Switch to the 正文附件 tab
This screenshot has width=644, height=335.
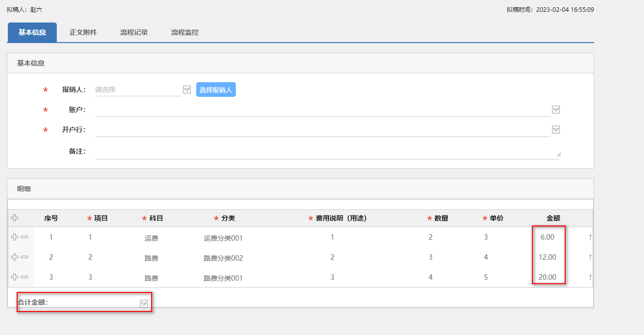click(83, 32)
